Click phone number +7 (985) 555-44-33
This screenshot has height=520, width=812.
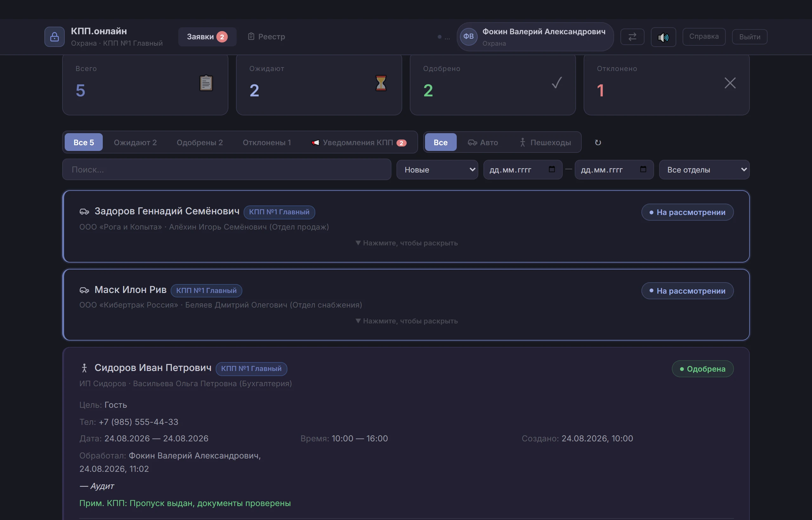[139, 422]
